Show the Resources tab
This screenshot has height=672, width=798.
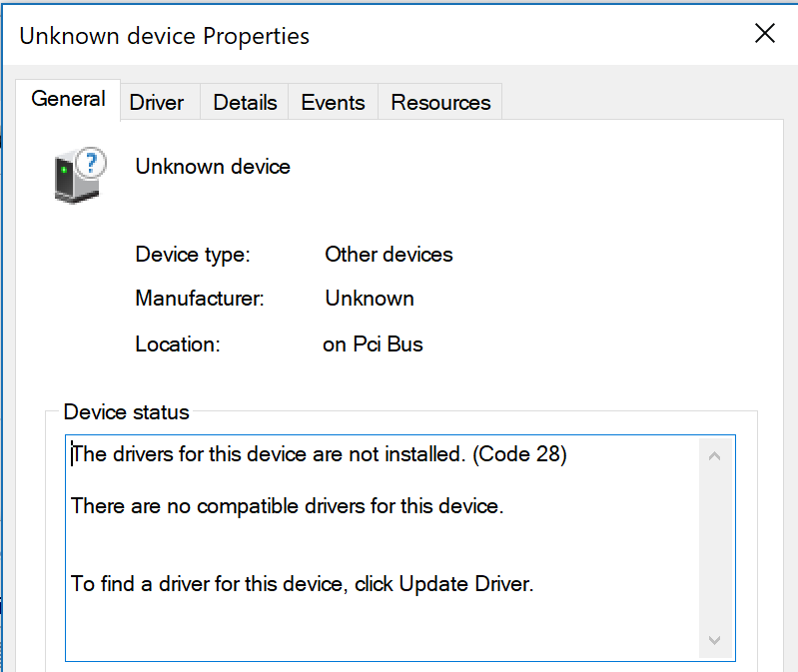click(x=440, y=102)
